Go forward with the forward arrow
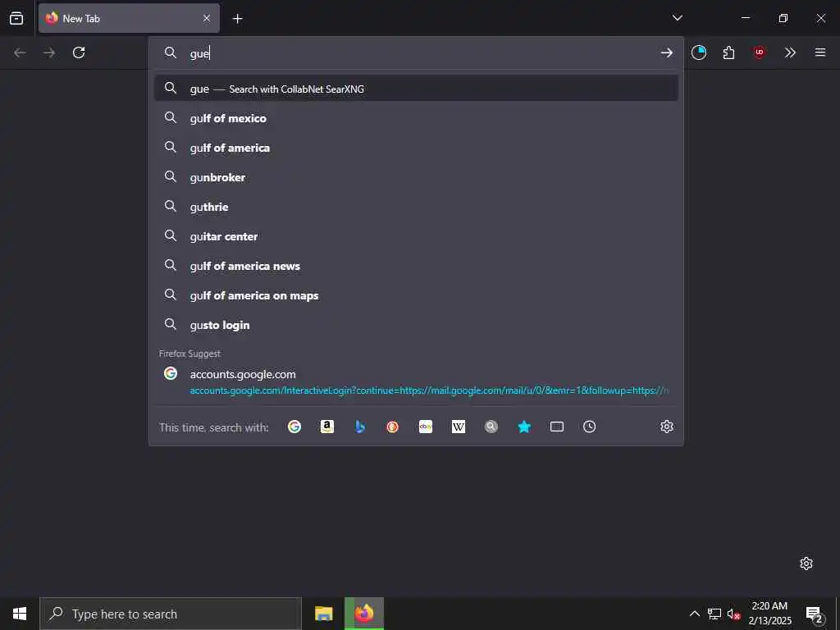Image resolution: width=840 pixels, height=630 pixels. (x=49, y=52)
